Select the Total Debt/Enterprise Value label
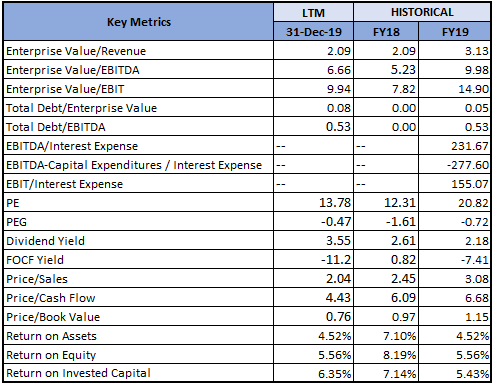 (x=81, y=108)
